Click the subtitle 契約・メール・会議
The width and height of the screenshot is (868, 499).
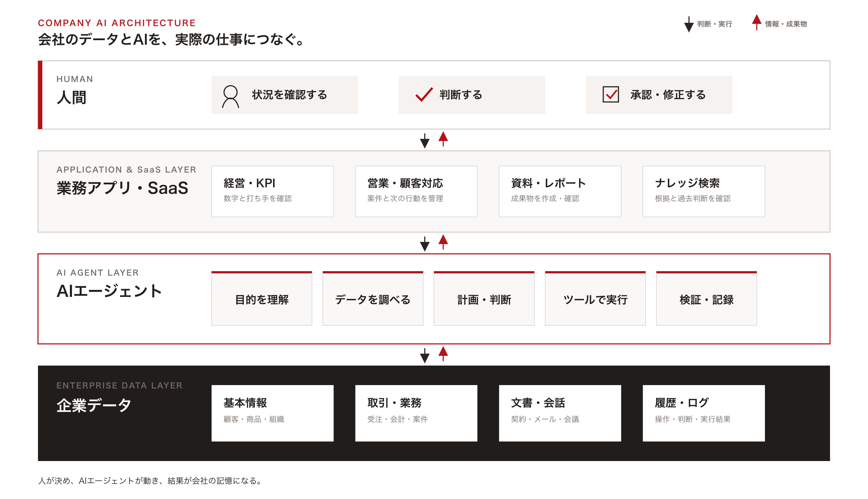(x=545, y=419)
